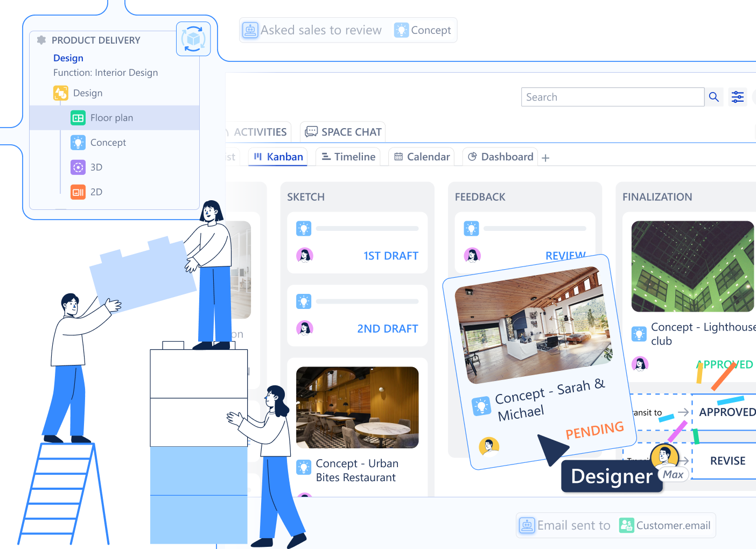This screenshot has height=549, width=756.
Task: Switch to the Timeline view tab
Action: click(x=348, y=157)
